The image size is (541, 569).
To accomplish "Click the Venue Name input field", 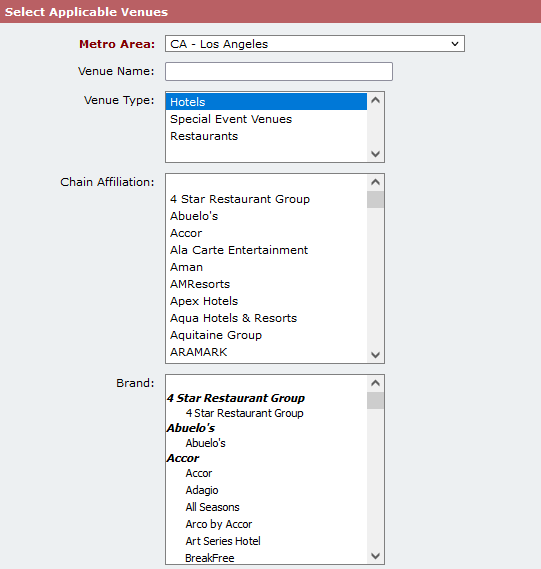I will click(279, 71).
